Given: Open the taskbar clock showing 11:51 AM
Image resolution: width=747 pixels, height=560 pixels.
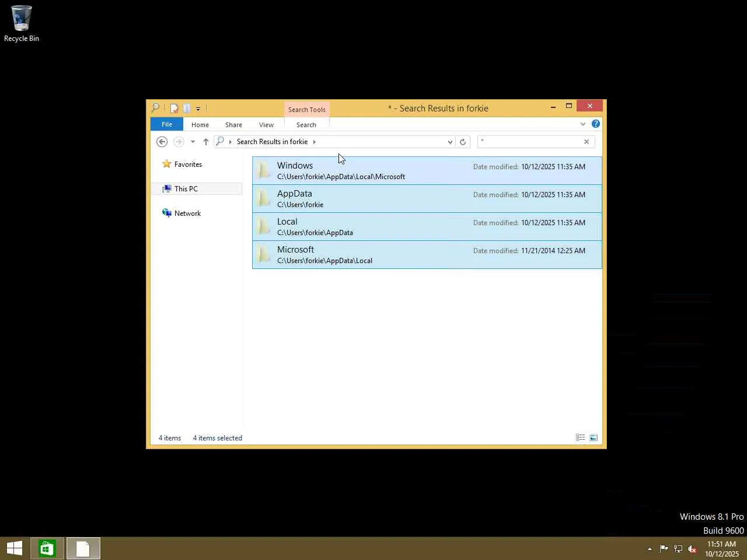Looking at the screenshot, I should pos(722,549).
